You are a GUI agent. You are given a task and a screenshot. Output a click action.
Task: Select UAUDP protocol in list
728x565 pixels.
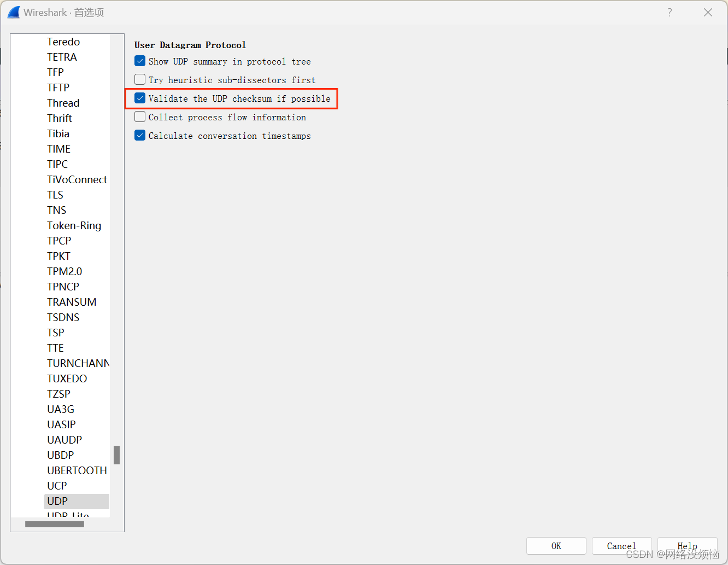click(x=64, y=440)
